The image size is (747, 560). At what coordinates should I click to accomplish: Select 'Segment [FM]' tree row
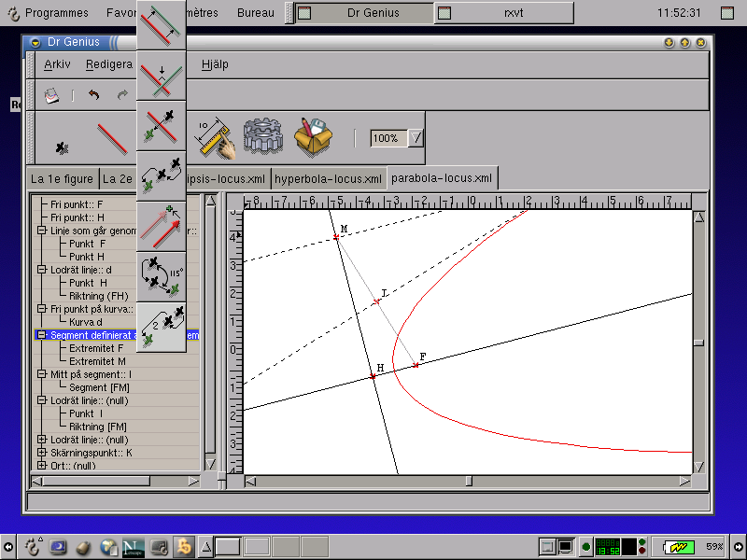click(116, 387)
